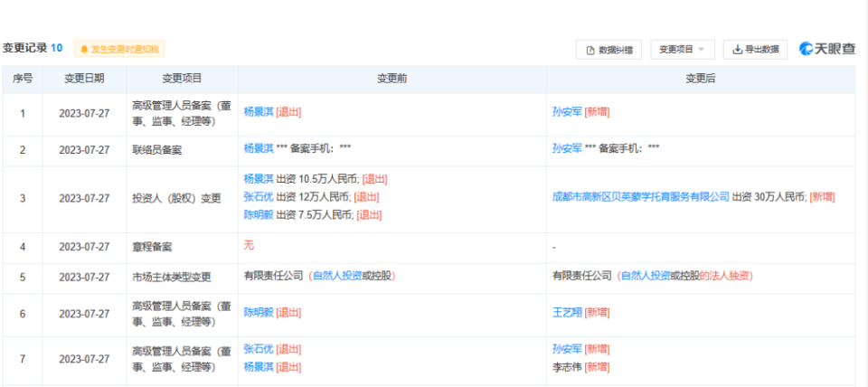Click the 联络员备案 cell
Viewport: 868px width, 387px height.
point(182,150)
